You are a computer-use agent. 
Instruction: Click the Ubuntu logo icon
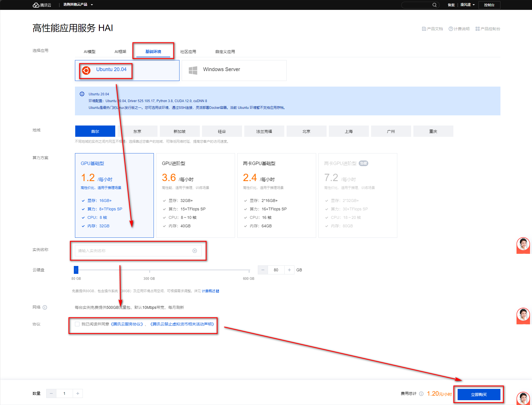tap(86, 71)
